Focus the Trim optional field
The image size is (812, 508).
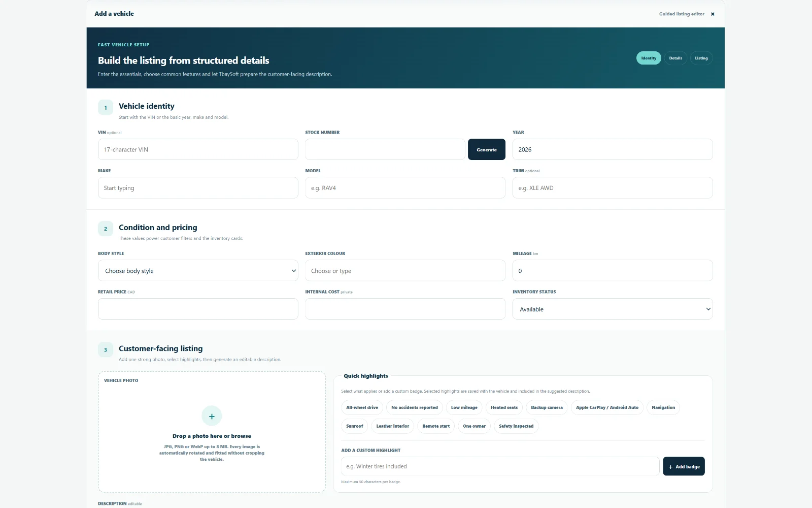tap(613, 188)
